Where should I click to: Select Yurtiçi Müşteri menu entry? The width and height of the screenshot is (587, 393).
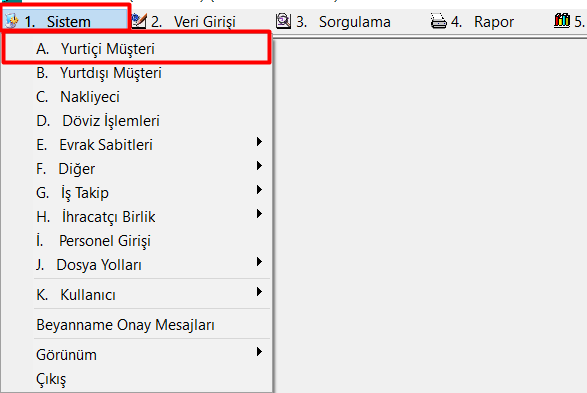pyautogui.click(x=136, y=49)
